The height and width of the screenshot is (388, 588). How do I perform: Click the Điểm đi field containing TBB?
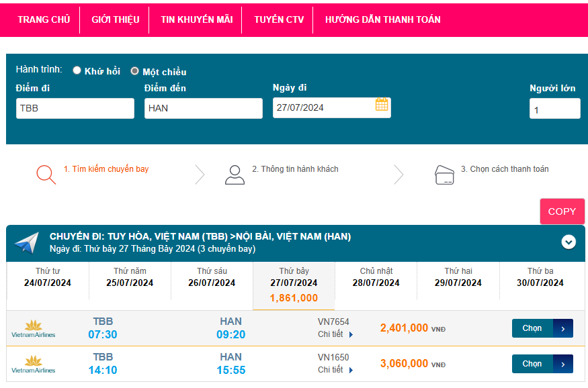tap(75, 108)
